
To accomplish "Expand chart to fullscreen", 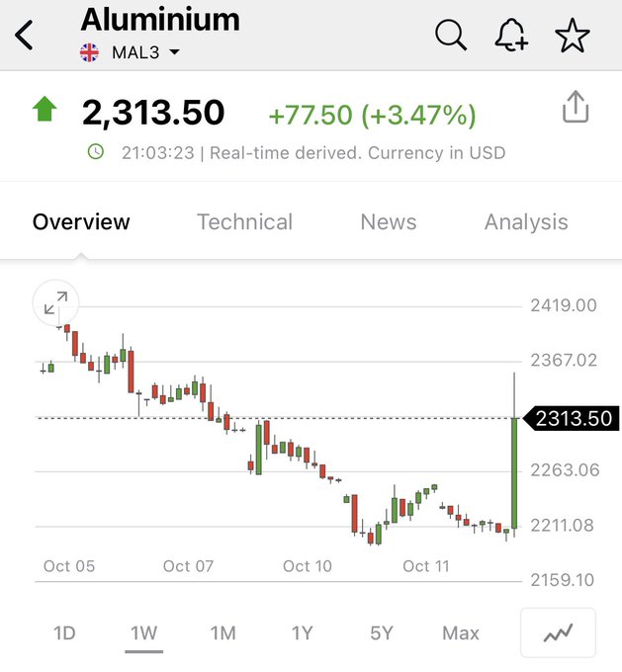I will [x=55, y=303].
